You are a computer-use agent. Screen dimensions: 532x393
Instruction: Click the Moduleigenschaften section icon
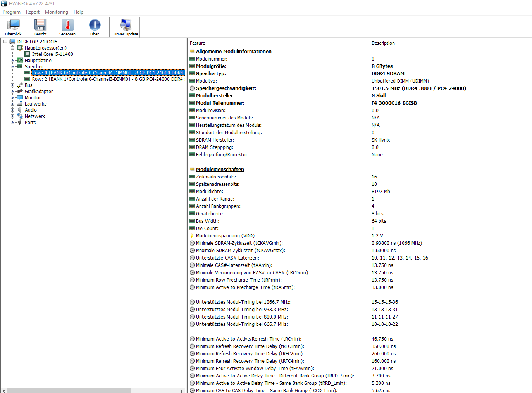[192, 169]
